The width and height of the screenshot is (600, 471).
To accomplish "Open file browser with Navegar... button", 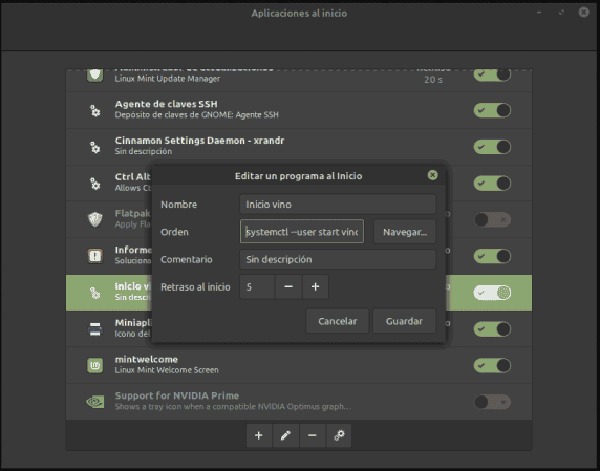I will click(404, 232).
